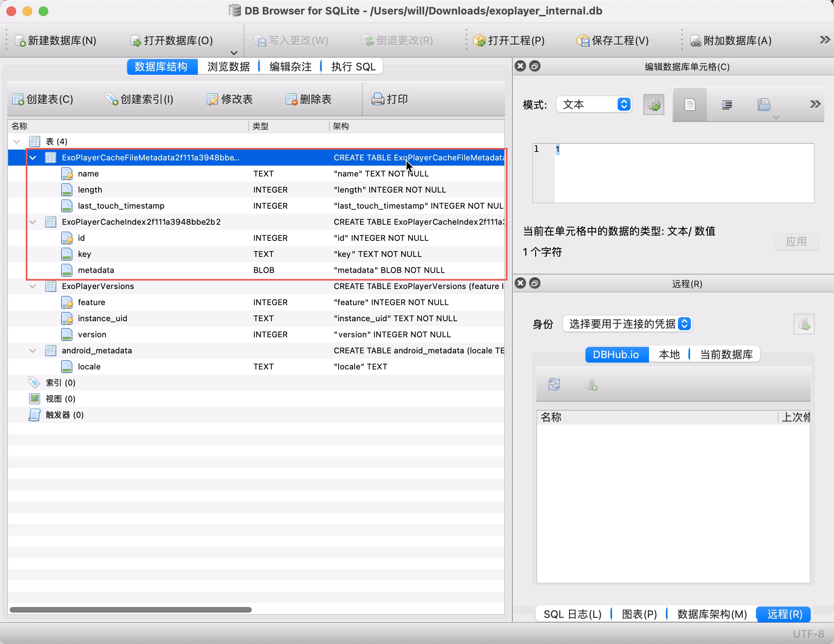
Task: Open the 执行 SQL tab
Action: (x=353, y=66)
